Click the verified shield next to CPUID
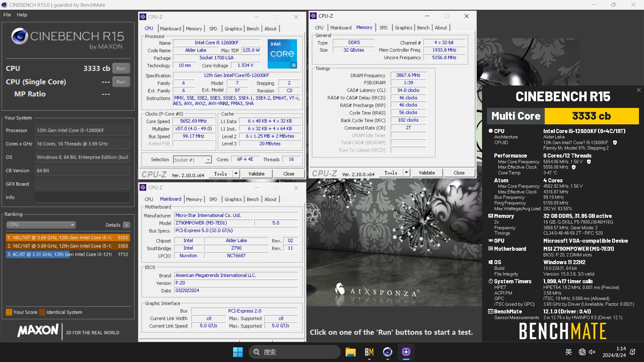The image size is (644, 362). [x=615, y=142]
